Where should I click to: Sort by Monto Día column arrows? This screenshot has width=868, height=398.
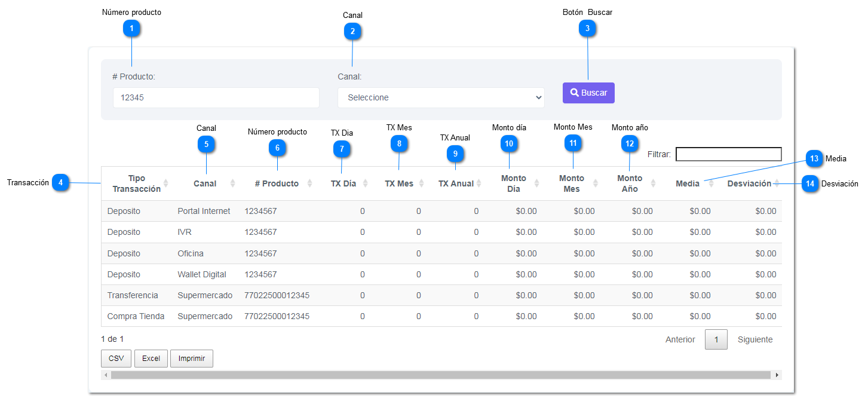(536, 183)
